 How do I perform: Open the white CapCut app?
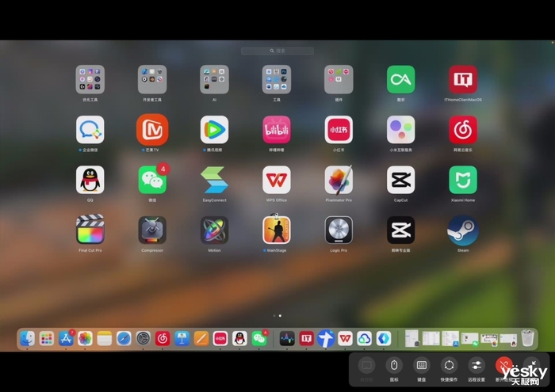[x=400, y=180]
